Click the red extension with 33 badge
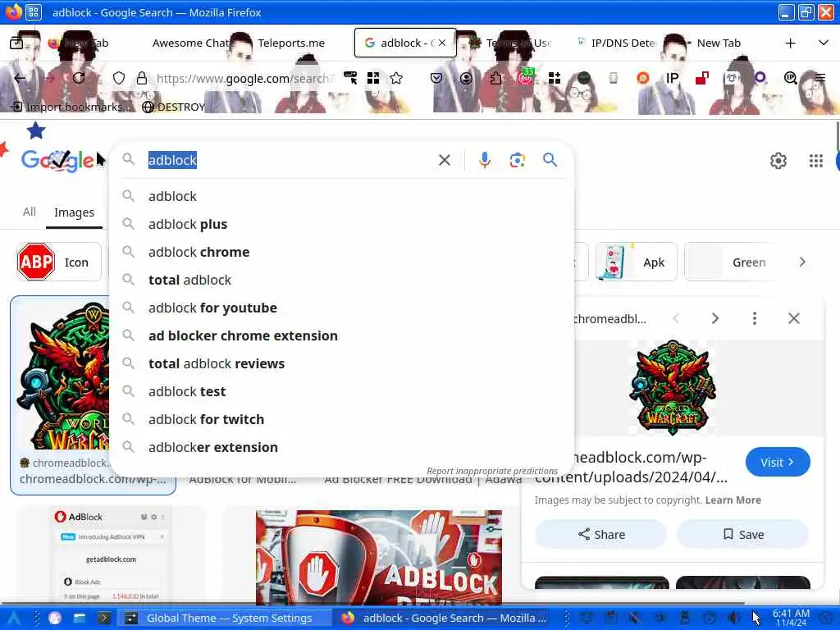This screenshot has width=840, height=630. pyautogui.click(x=526, y=78)
